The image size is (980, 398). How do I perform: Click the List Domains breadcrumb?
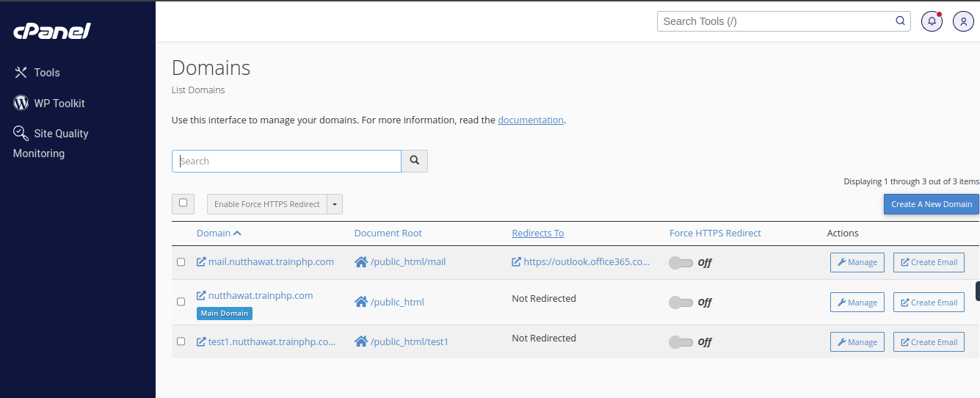coord(198,90)
